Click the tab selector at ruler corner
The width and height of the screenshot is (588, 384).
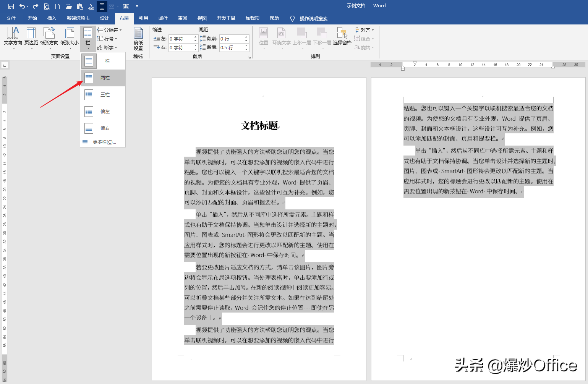pos(5,65)
